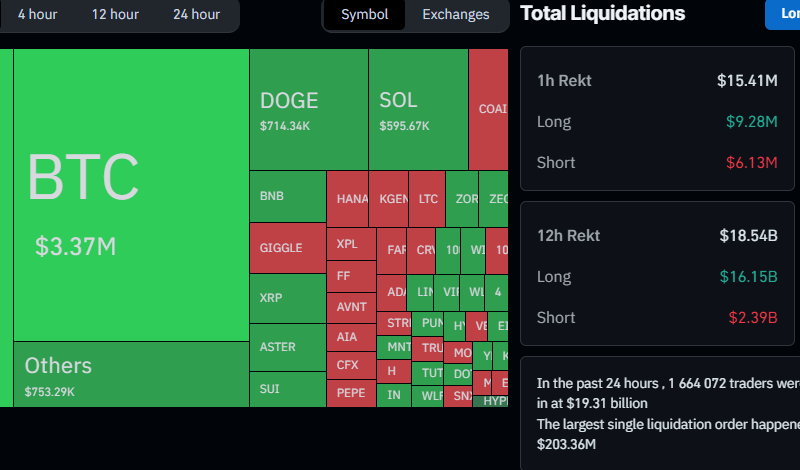The image size is (800, 470).
Task: Open the DOGE liquidation tile
Action: (x=308, y=110)
